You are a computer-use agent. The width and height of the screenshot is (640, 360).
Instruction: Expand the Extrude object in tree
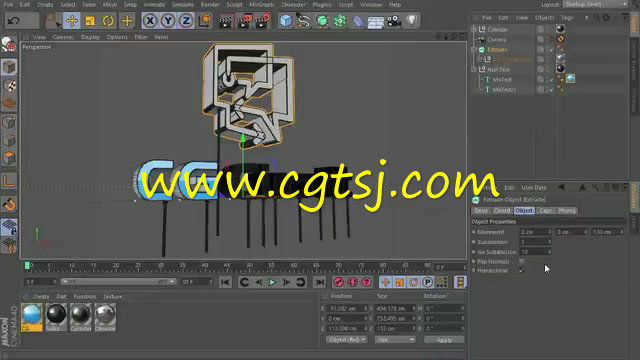pyautogui.click(x=474, y=49)
